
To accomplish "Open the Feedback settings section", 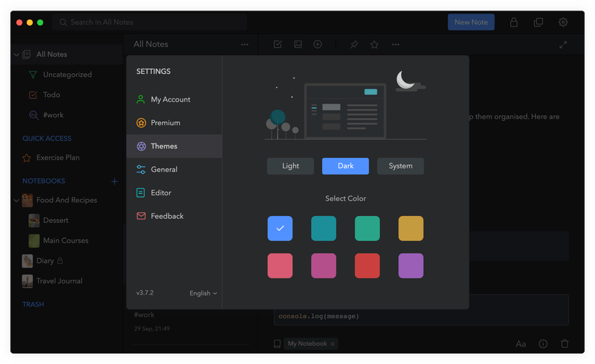I will point(164,215).
